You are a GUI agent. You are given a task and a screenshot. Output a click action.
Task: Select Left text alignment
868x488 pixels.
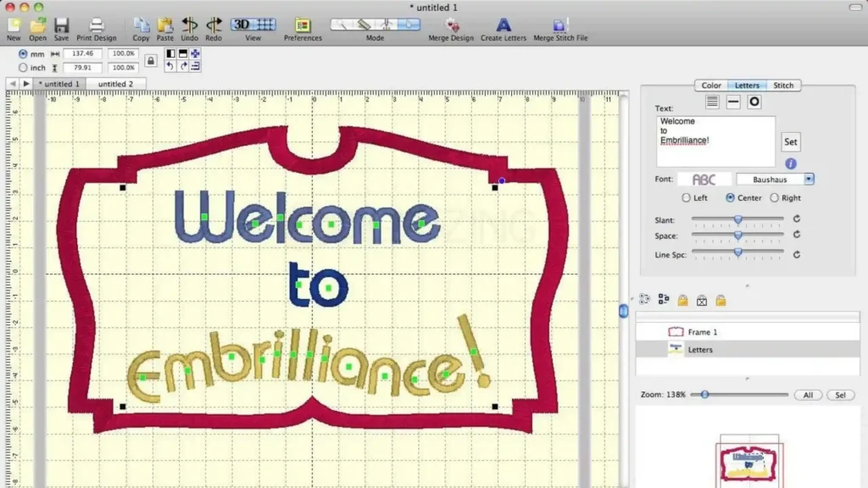point(687,197)
